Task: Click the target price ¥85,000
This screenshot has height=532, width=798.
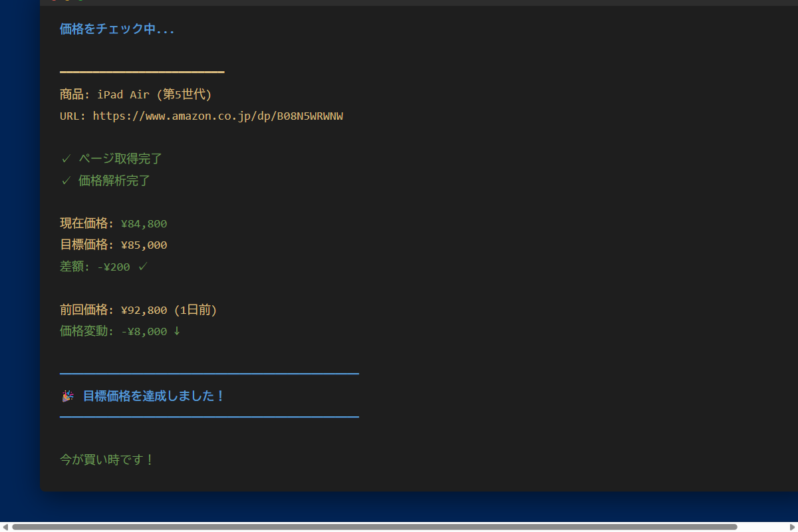Action: tap(144, 245)
